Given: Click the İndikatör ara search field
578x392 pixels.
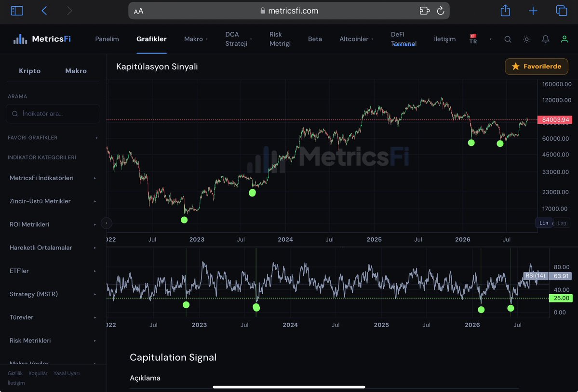Looking at the screenshot, I should click(53, 114).
